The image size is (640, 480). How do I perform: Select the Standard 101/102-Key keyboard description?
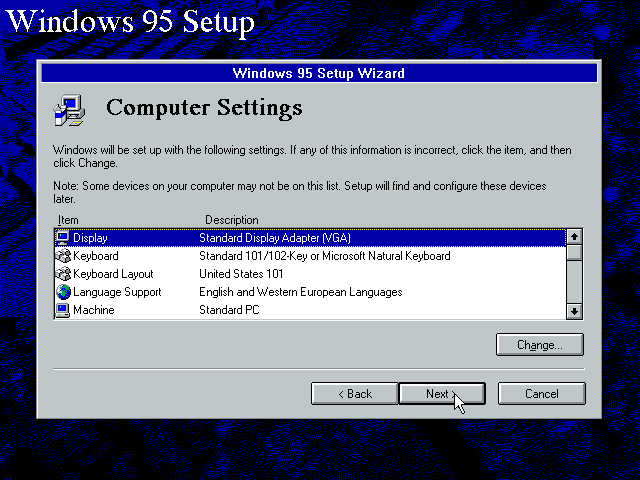point(324,256)
